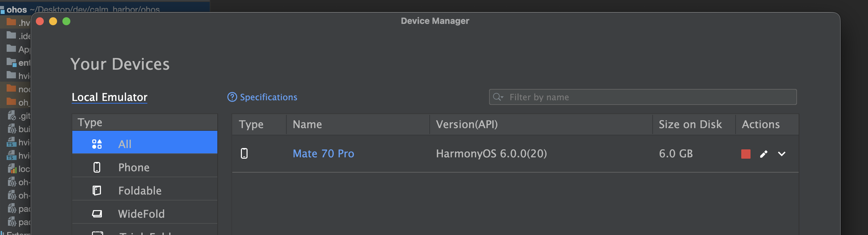Viewport: 868px width, 235px height.
Task: Filter devices by Phone type
Action: tap(145, 167)
